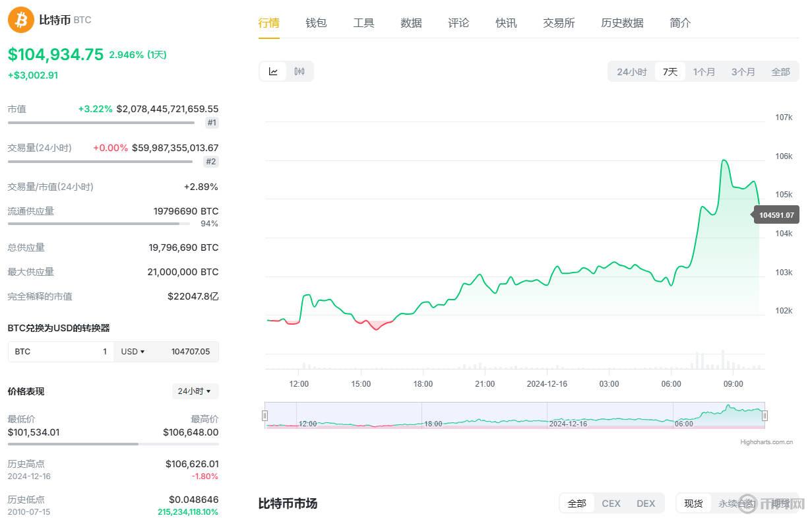
Task: Open the BTC currency dropdown
Action: (x=22, y=351)
